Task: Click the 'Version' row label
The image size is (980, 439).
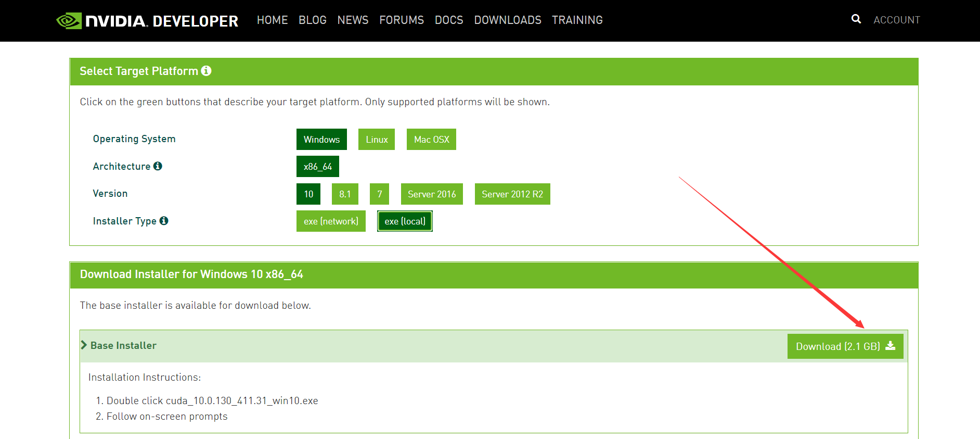Action: (x=110, y=193)
